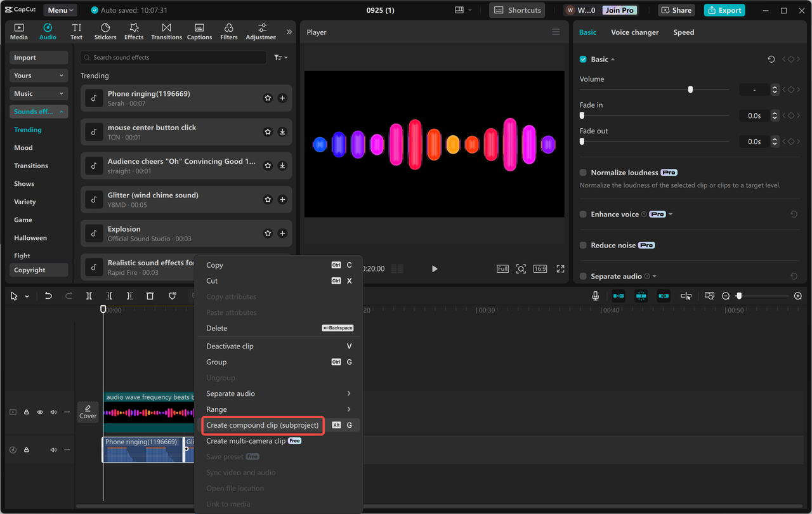812x514 pixels.
Task: Click the Export button
Action: [x=724, y=10]
